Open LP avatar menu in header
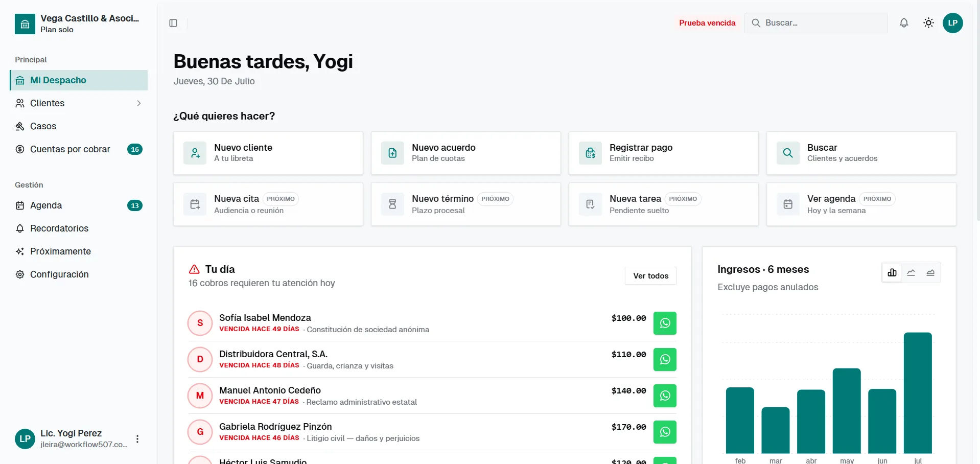Image resolution: width=980 pixels, height=464 pixels. pos(952,23)
